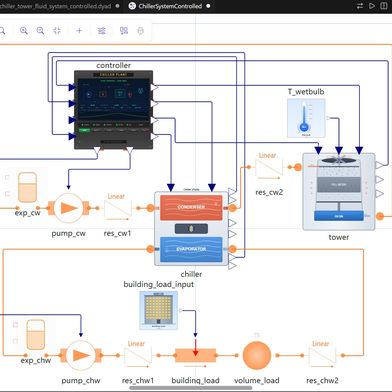The width and height of the screenshot is (392, 392).
Task: Click the zoom out magnifier icon
Action: [40, 31]
